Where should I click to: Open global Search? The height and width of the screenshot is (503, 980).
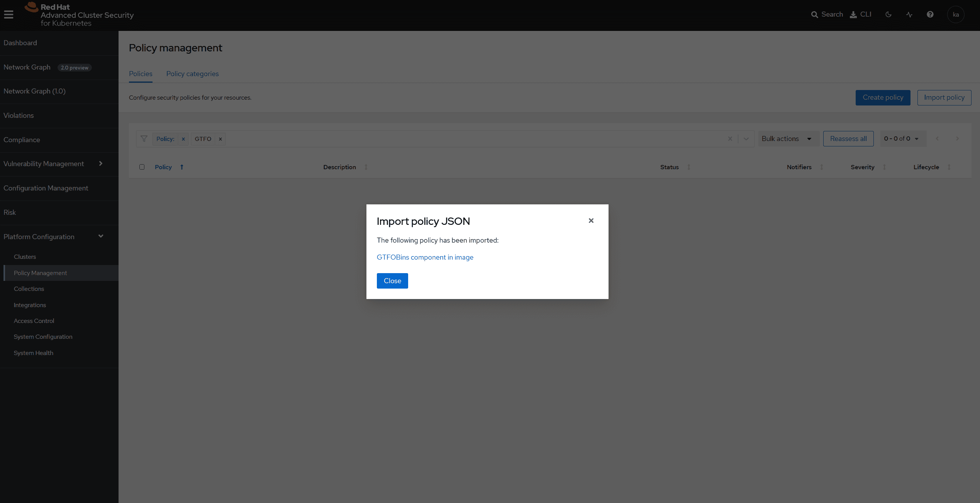(x=827, y=14)
